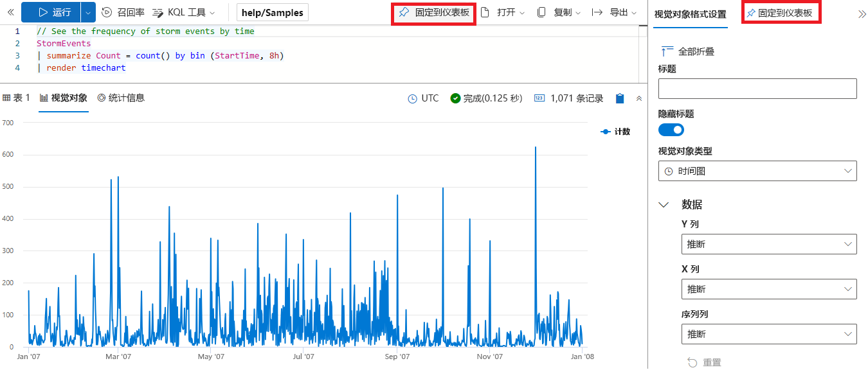Open the X 列 dropdown
868x370 pixels.
tap(768, 289)
